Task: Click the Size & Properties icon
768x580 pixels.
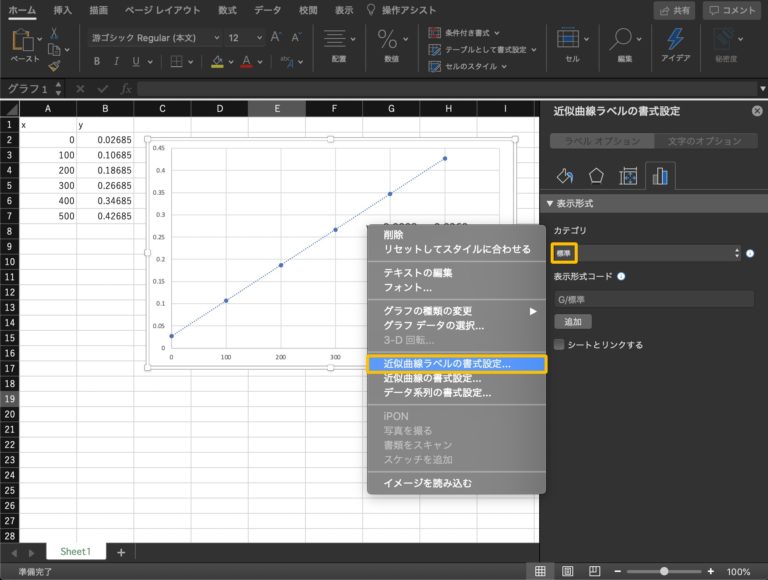Action: point(628,176)
